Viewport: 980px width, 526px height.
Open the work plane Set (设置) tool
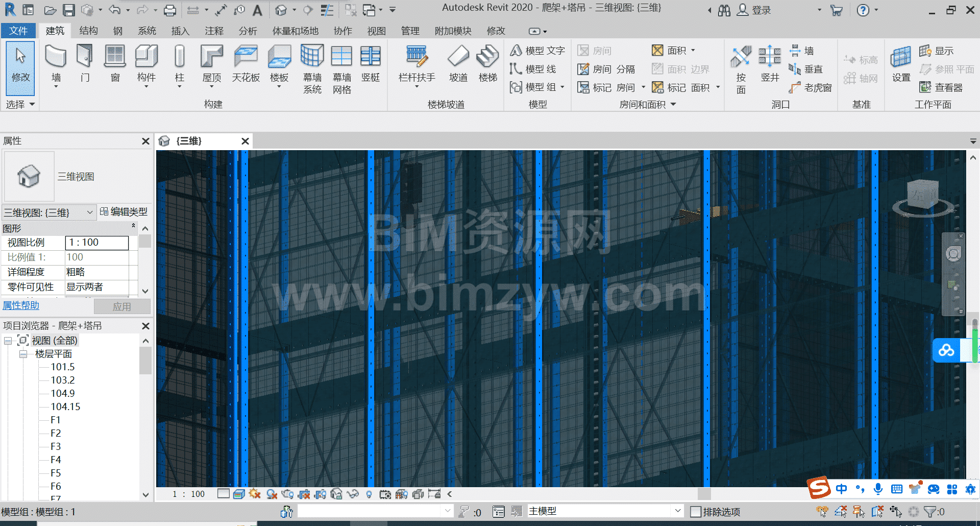click(x=901, y=64)
